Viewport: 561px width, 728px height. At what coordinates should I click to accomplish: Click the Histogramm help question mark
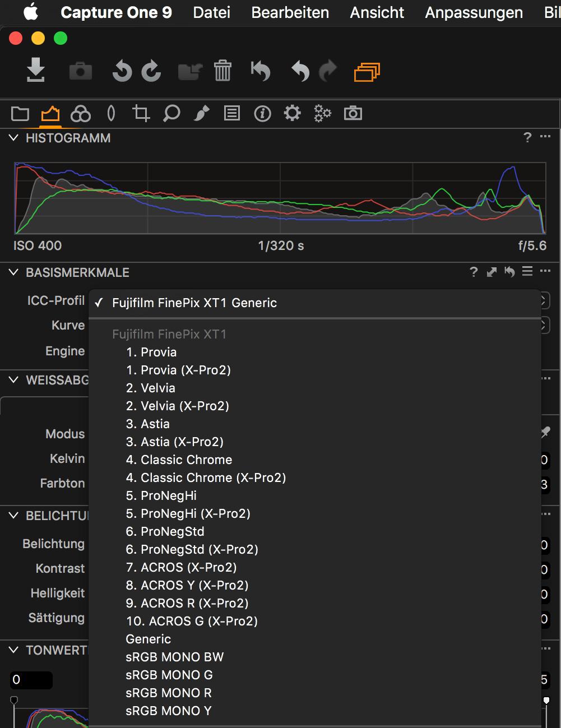[527, 137]
